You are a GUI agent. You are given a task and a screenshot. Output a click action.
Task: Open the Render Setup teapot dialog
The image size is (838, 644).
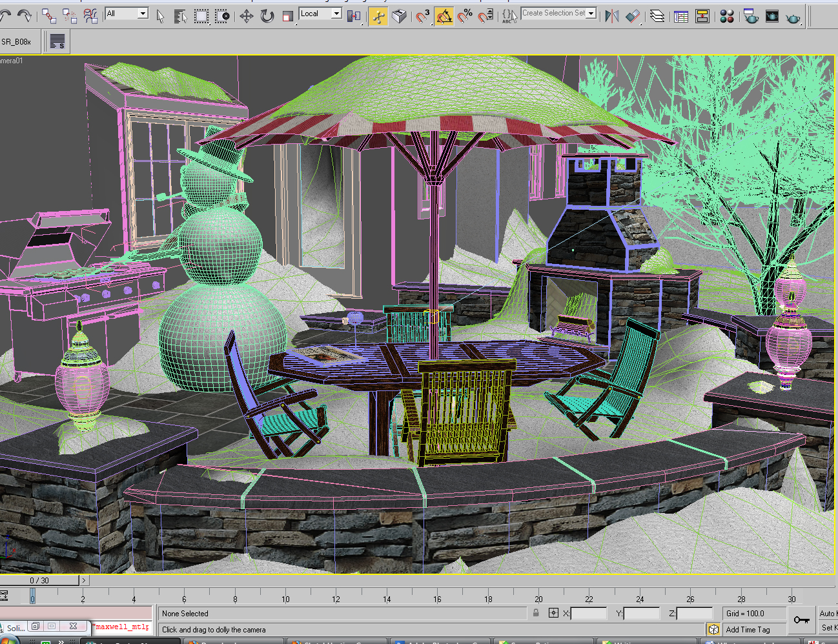click(x=751, y=15)
